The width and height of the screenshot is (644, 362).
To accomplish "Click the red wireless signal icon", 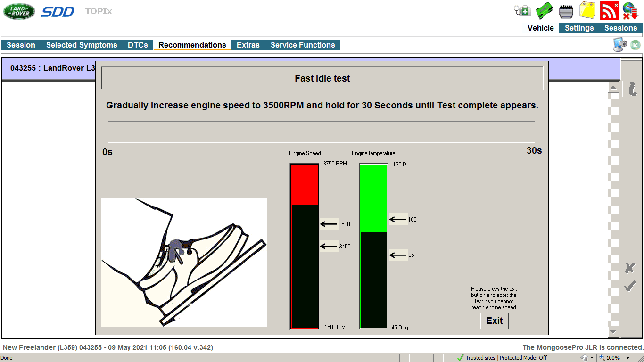I will point(609,11).
